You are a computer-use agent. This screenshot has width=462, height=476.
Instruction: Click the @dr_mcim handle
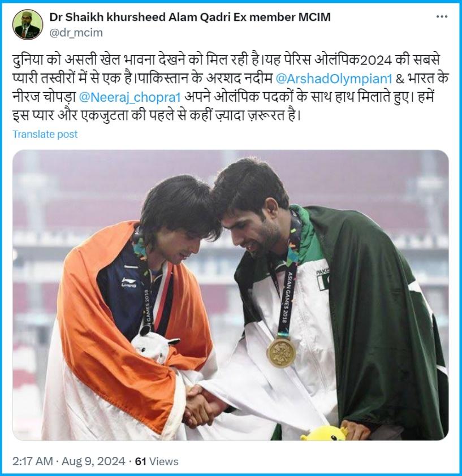tap(76, 32)
